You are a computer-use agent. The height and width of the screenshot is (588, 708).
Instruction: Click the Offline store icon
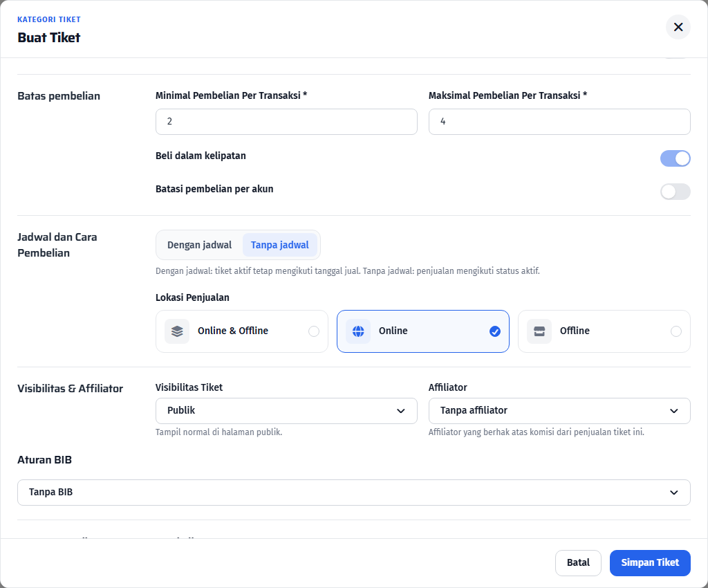(539, 331)
